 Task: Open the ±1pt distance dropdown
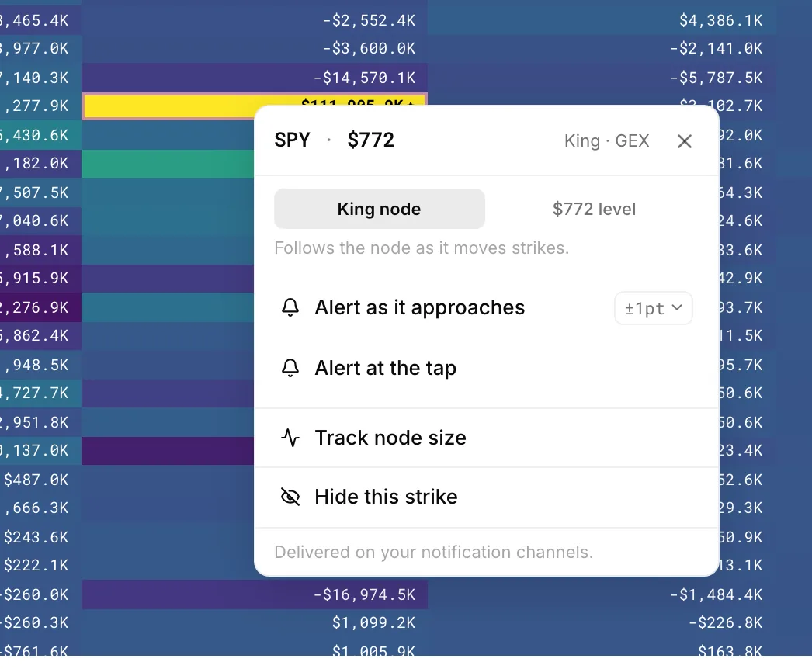tap(653, 308)
